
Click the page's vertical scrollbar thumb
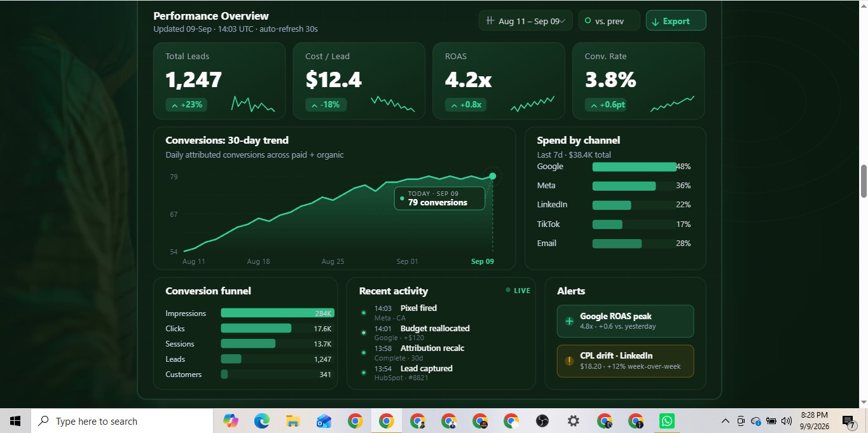[x=864, y=181]
